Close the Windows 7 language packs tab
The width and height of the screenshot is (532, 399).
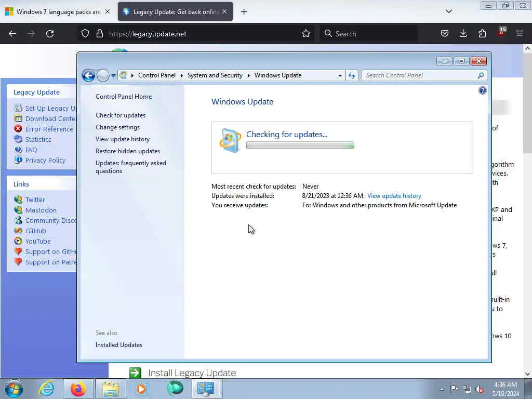pyautogui.click(x=108, y=11)
